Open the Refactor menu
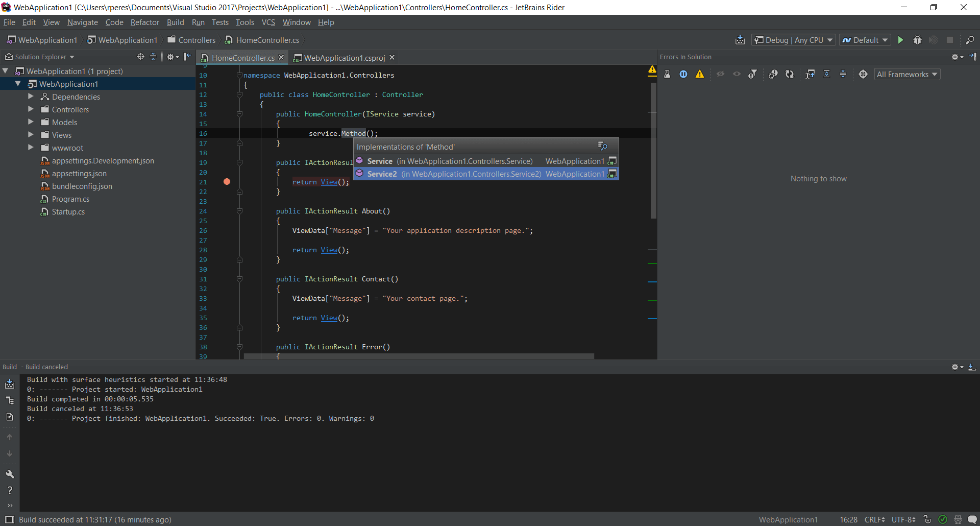The width and height of the screenshot is (980, 526). (144, 22)
